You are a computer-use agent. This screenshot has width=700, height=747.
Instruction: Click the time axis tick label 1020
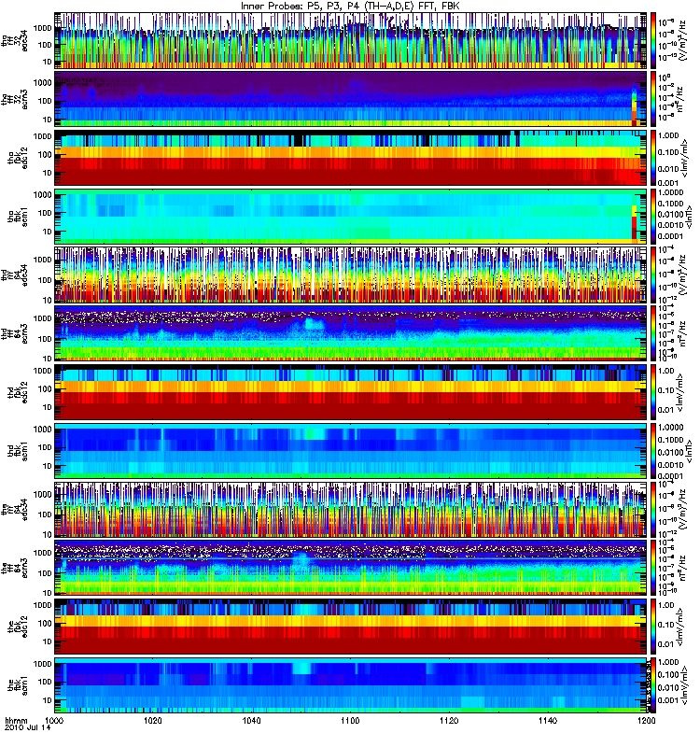(153, 720)
